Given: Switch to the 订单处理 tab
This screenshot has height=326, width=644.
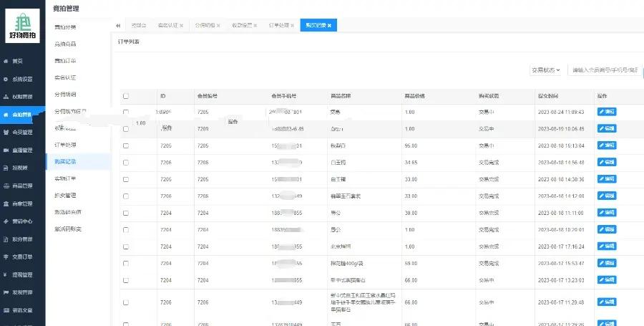Looking at the screenshot, I should click(x=279, y=26).
